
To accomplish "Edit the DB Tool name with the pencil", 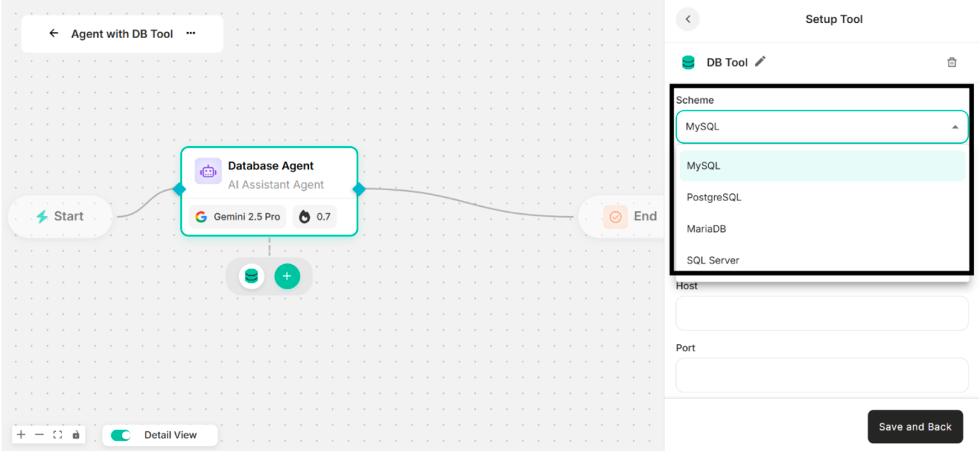I will point(760,62).
